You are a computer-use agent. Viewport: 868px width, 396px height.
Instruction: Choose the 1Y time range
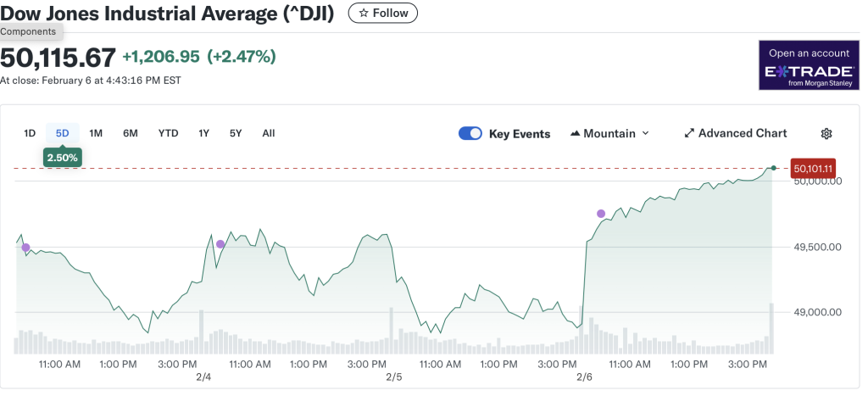(203, 133)
